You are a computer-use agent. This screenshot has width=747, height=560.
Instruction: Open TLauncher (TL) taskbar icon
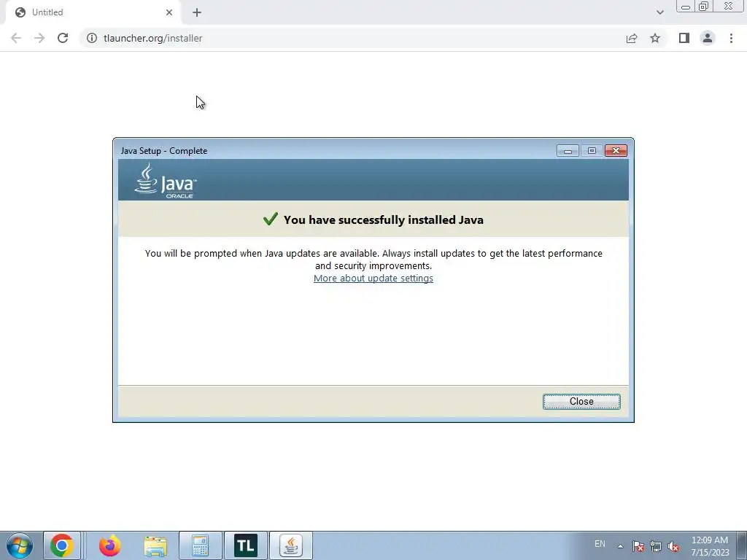click(x=246, y=545)
